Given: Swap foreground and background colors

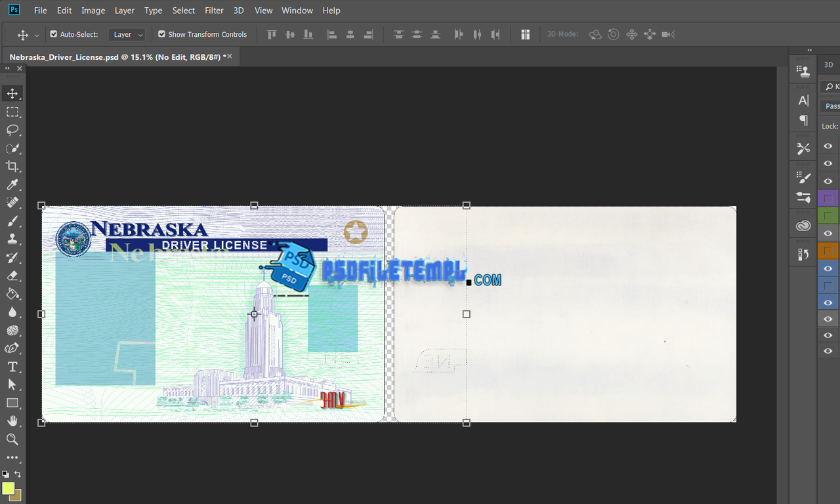Looking at the screenshot, I should pos(18,474).
